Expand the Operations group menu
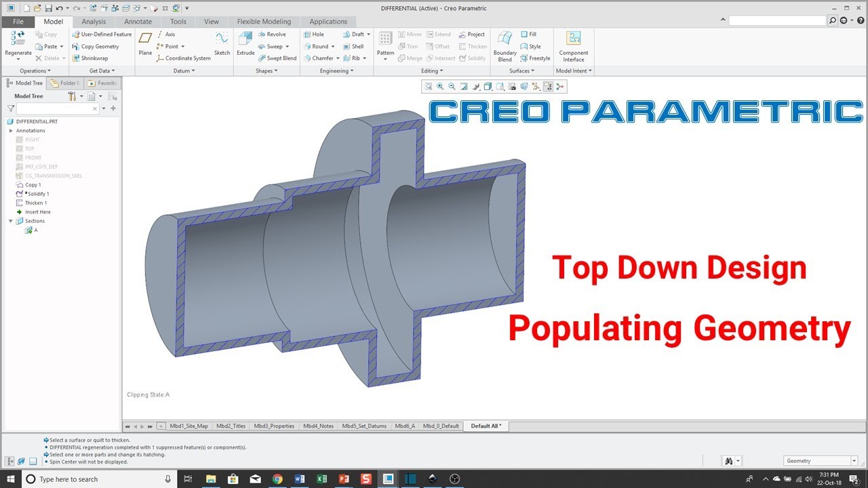Screen dimensions: 868x488 [x=35, y=70]
